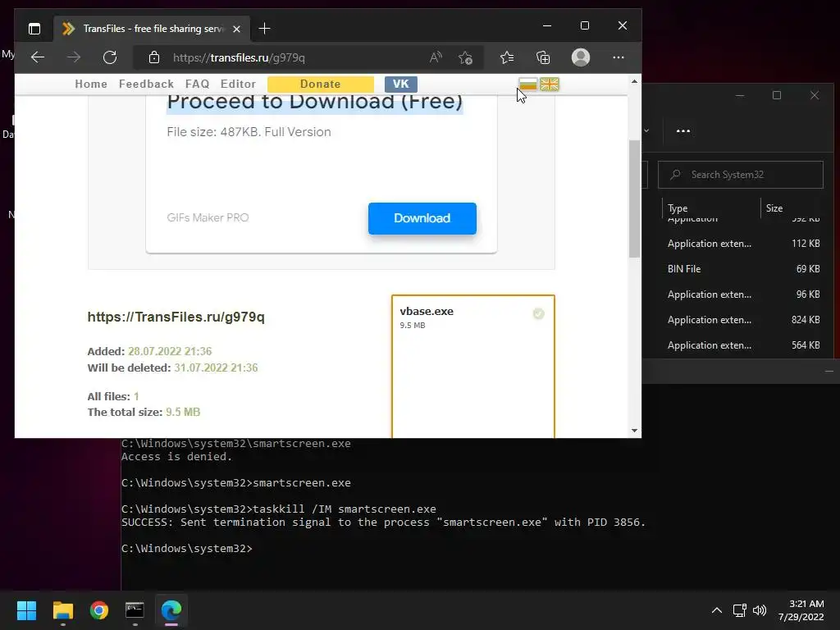Show hidden icons tray chevron
840x630 pixels.
tap(717, 610)
